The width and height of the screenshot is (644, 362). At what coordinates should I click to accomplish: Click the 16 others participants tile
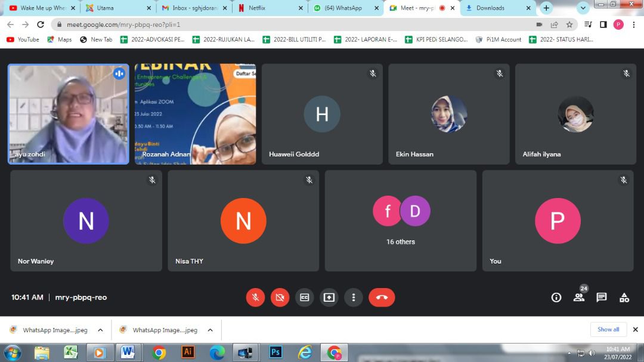click(400, 221)
